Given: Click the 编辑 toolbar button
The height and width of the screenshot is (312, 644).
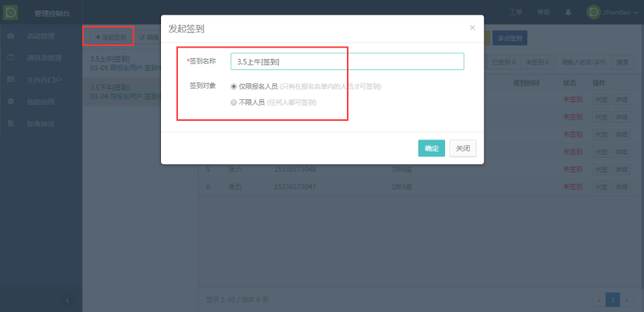Looking at the screenshot, I should pyautogui.click(x=150, y=37).
